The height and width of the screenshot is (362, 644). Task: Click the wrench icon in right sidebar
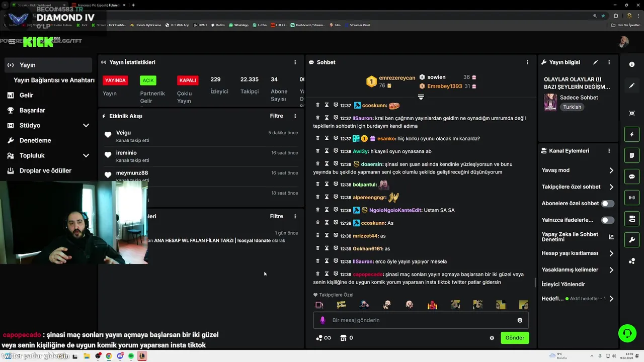[632, 240]
